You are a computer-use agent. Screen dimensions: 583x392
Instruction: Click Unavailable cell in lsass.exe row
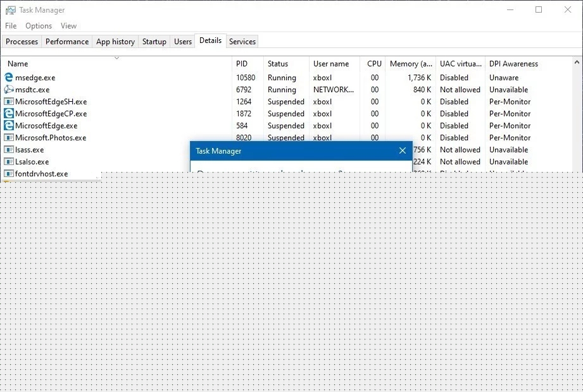(509, 150)
